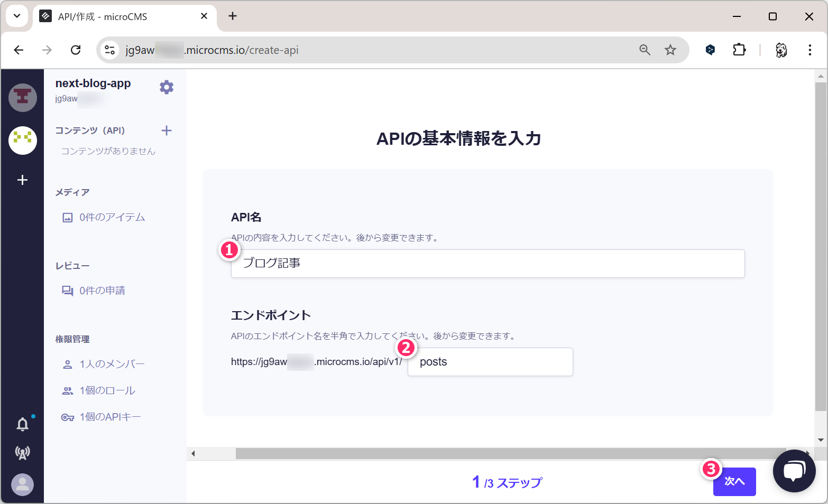The height and width of the screenshot is (504, 828).
Task: Open service settings gear icon
Action: [x=167, y=87]
